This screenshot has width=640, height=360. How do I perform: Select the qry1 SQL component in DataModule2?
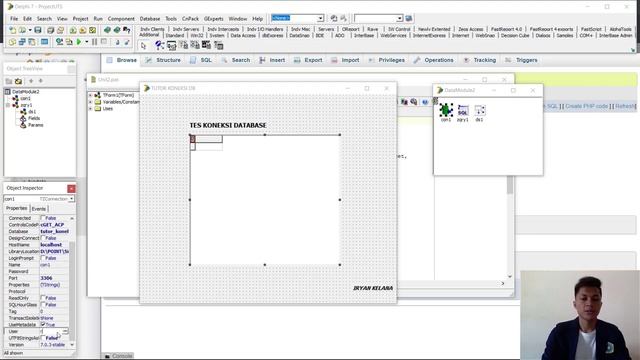pos(463,110)
